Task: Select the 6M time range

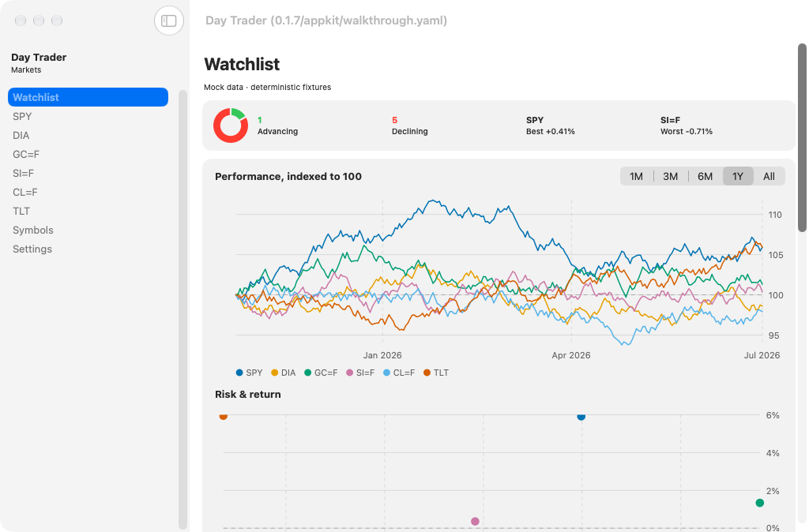Action: tap(705, 176)
